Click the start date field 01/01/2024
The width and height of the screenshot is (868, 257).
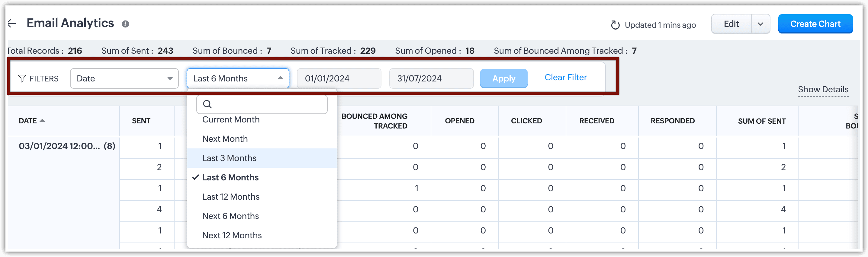click(x=339, y=79)
